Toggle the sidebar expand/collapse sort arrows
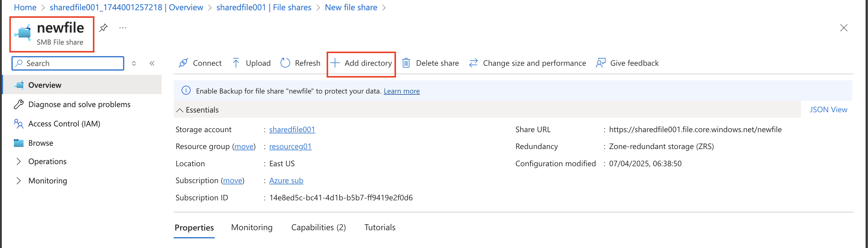 (x=134, y=63)
